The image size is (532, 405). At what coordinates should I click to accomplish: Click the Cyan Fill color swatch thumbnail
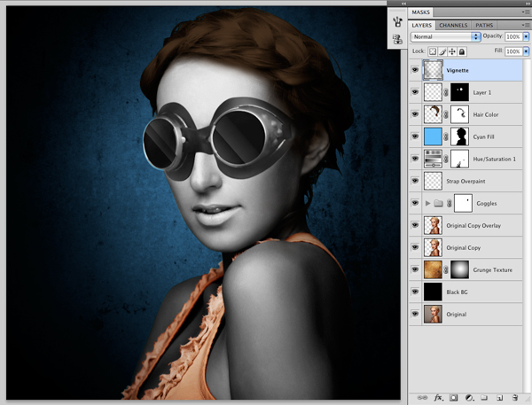[433, 136]
